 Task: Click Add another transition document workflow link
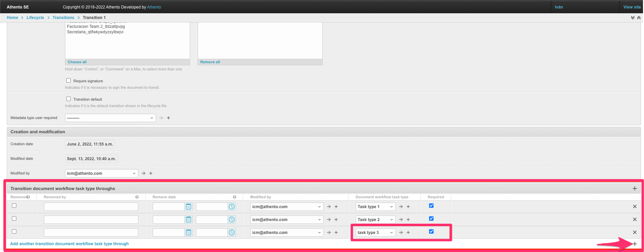click(x=69, y=244)
